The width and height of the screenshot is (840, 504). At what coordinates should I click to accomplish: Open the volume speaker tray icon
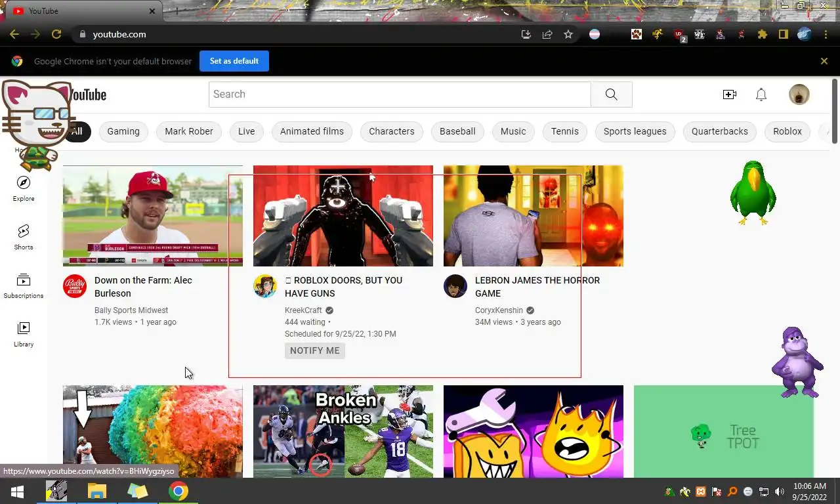pyautogui.click(x=780, y=492)
